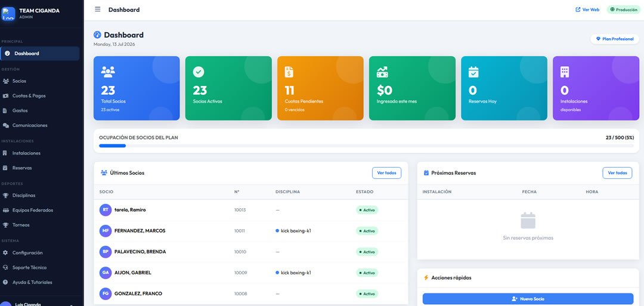
Task: Click the Configuración gear icon
Action: point(5,252)
